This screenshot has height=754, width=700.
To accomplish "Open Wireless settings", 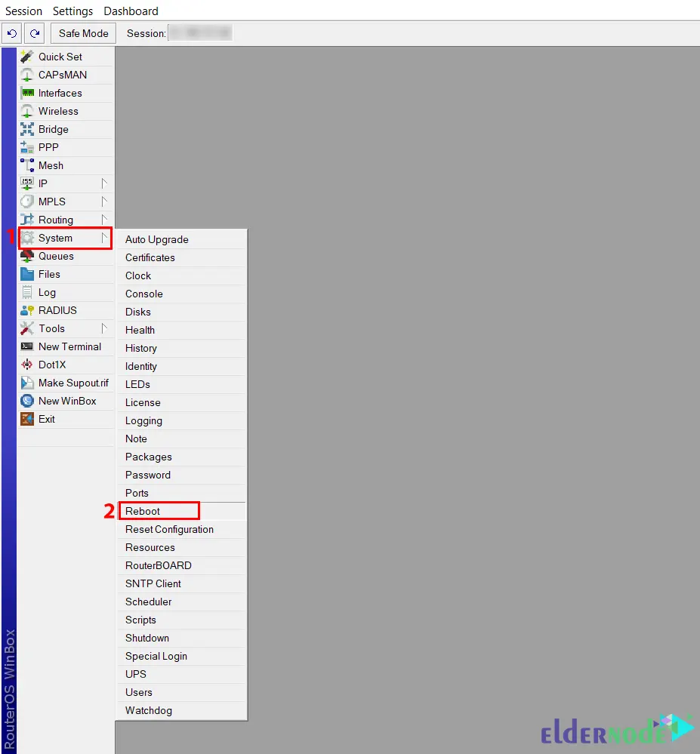I will point(60,110).
